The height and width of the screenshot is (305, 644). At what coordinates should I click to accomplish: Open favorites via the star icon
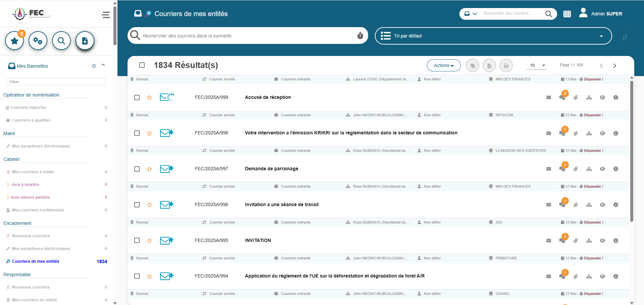(14, 40)
